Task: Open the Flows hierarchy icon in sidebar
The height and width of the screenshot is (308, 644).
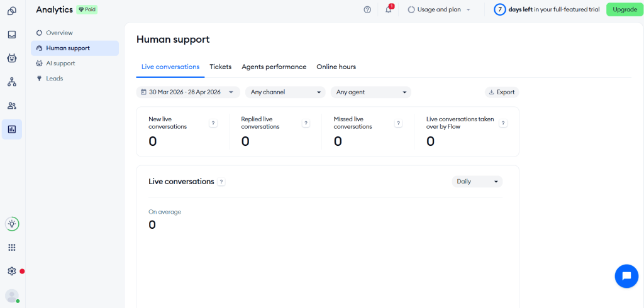Action: pos(12,82)
